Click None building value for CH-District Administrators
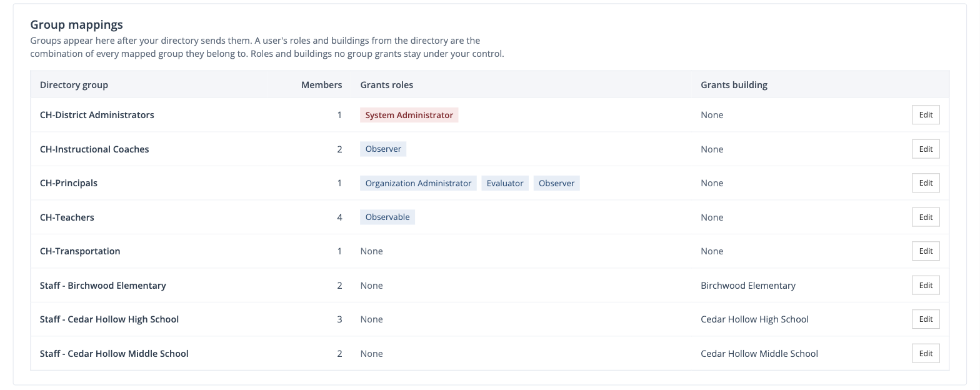 pyautogui.click(x=712, y=115)
